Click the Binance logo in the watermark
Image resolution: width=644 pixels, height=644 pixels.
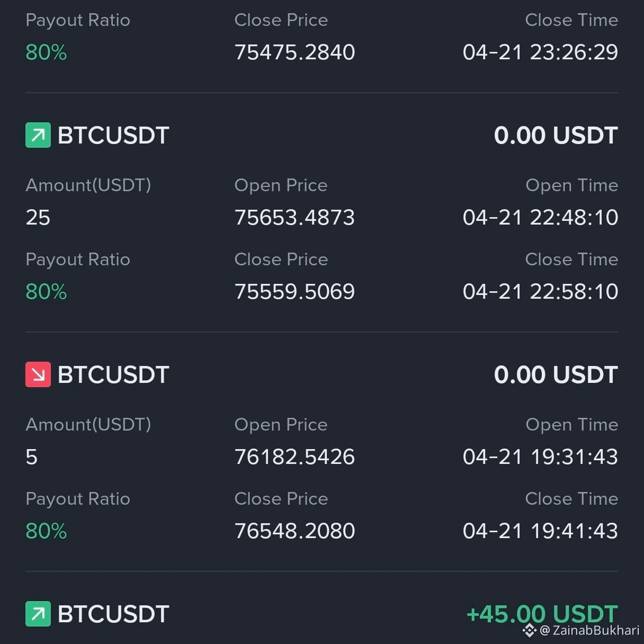529,630
